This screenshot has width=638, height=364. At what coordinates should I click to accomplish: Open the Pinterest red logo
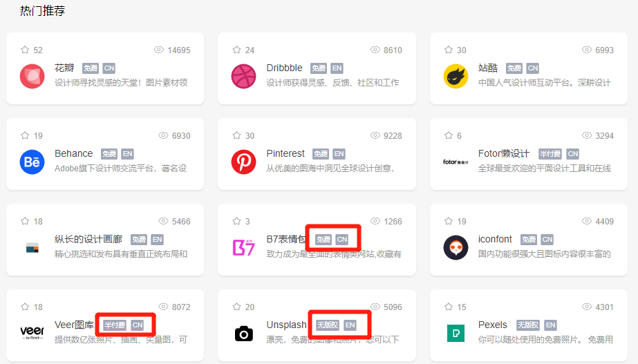point(244,162)
